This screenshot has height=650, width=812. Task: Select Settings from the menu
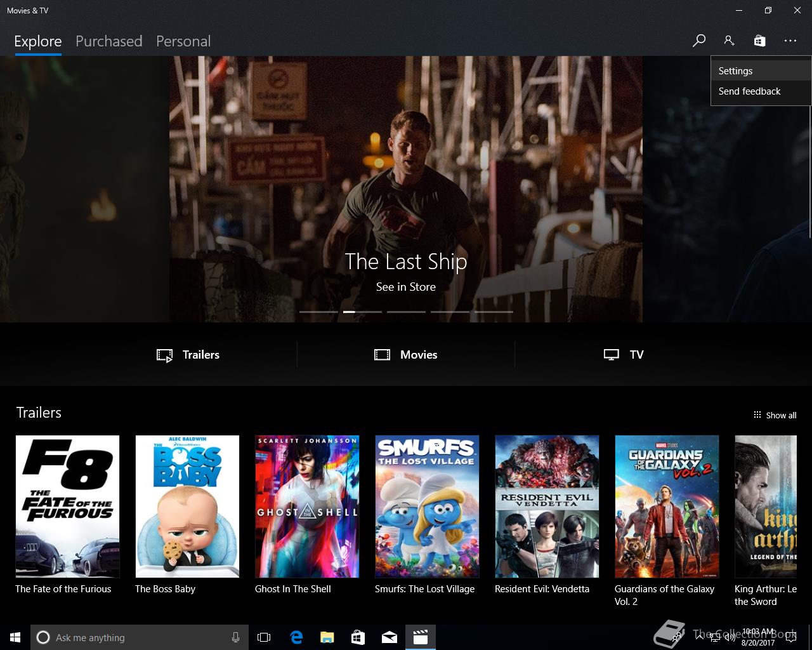761,71
